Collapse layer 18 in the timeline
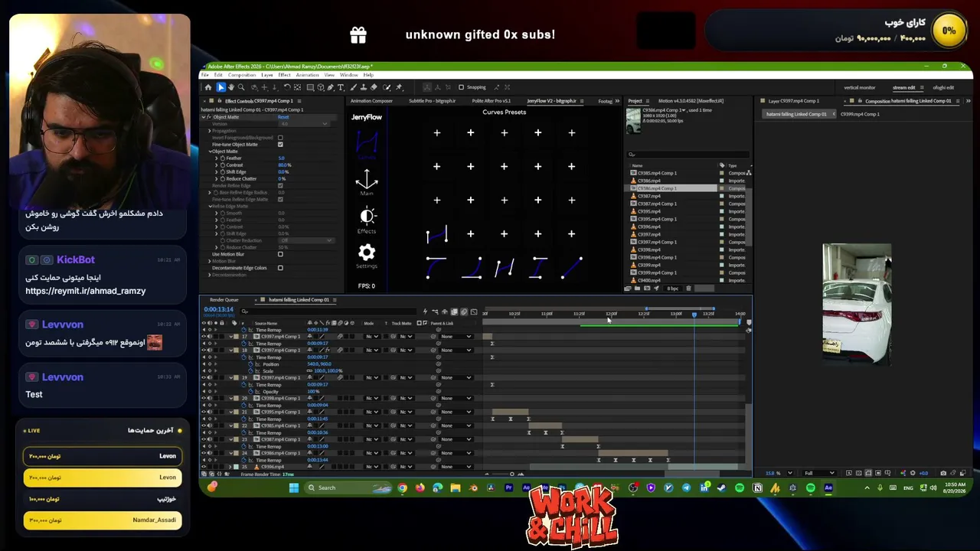Image resolution: width=980 pixels, height=551 pixels. click(231, 350)
